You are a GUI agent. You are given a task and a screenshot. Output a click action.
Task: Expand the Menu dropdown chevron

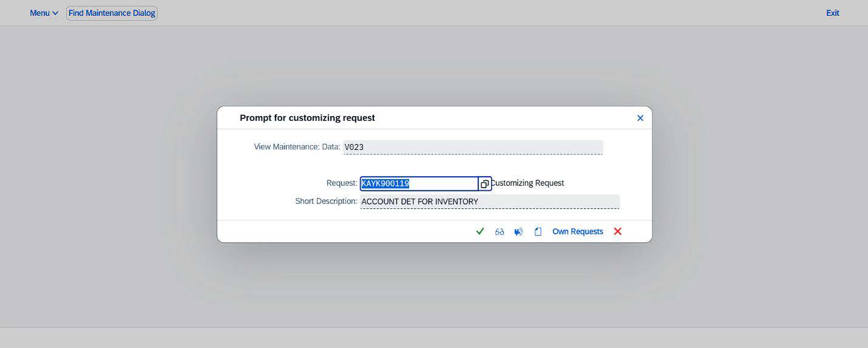(x=55, y=13)
